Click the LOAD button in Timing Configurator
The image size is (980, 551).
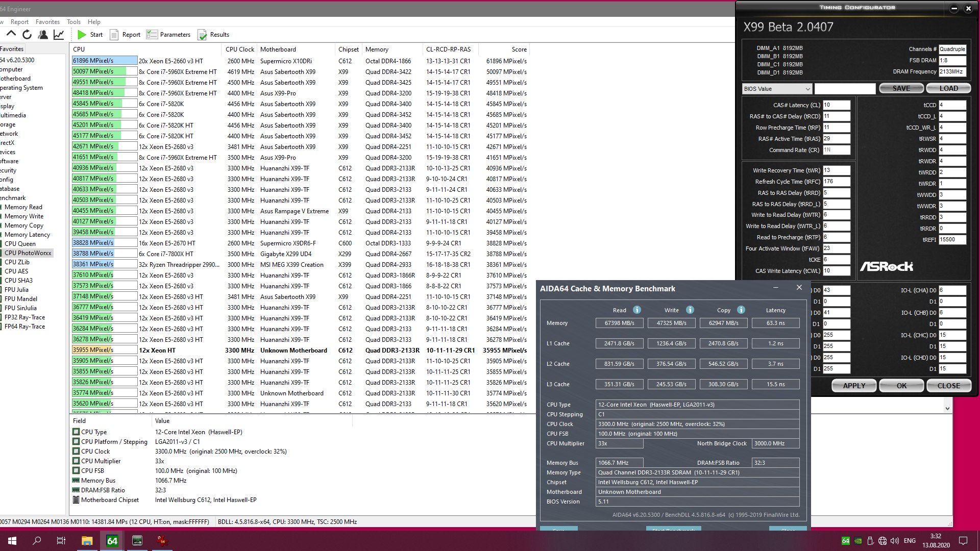948,88
